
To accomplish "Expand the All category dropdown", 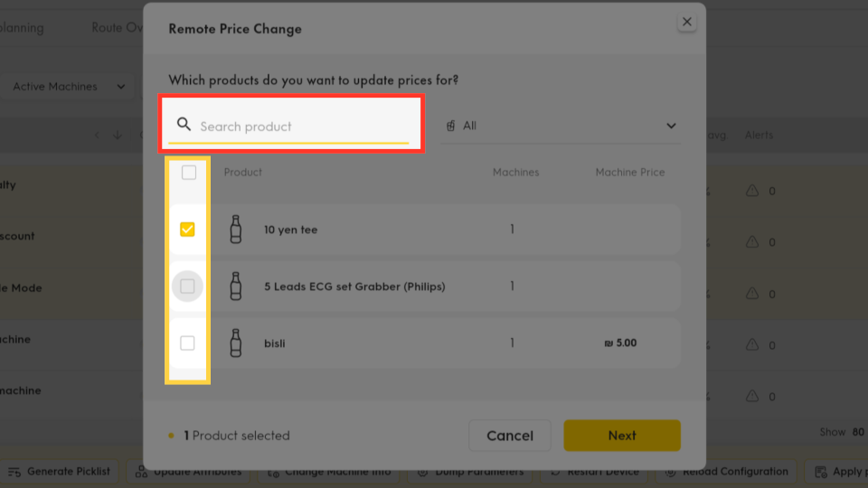I will 561,127.
